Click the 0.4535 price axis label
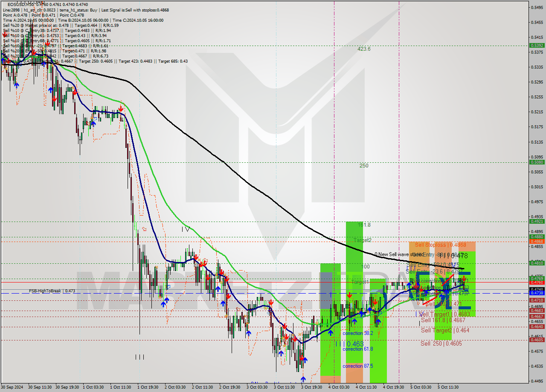The width and height of the screenshot is (546, 392). [x=537, y=366]
